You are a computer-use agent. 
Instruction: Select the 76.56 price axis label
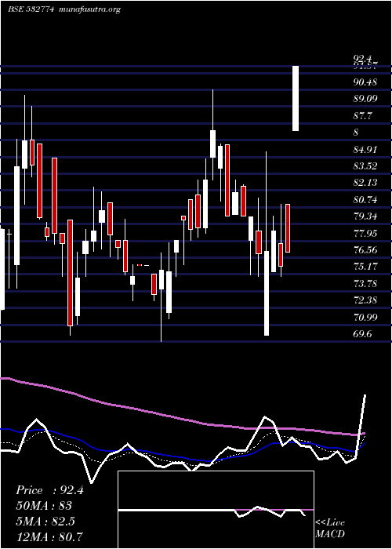pyautogui.click(x=365, y=250)
